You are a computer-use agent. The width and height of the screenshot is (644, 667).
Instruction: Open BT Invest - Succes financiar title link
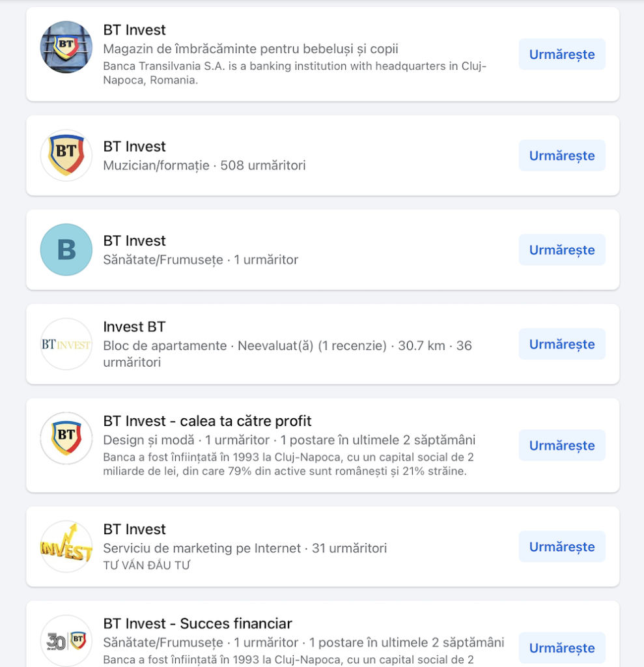198,623
